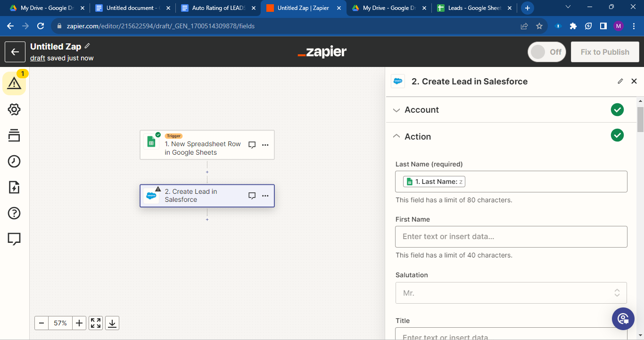Screen dimensions: 644x340
Task: Open the versions stack icon in sidebar
Action: (x=14, y=135)
